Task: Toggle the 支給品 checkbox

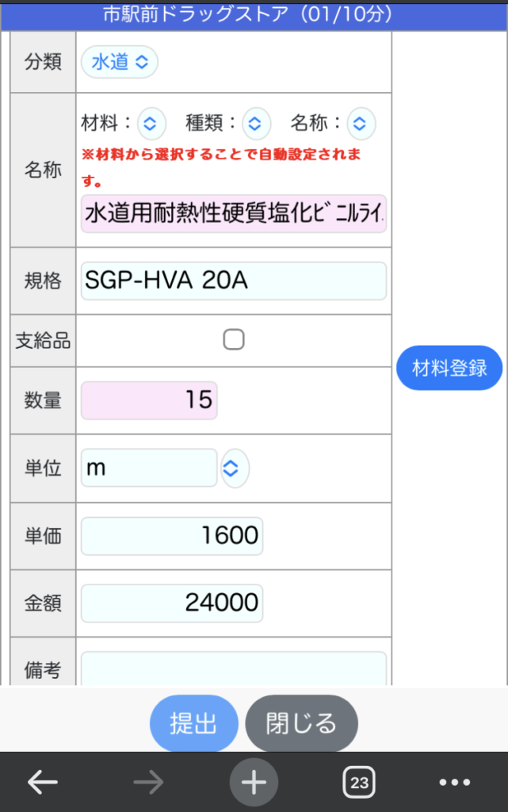Action: point(233,340)
